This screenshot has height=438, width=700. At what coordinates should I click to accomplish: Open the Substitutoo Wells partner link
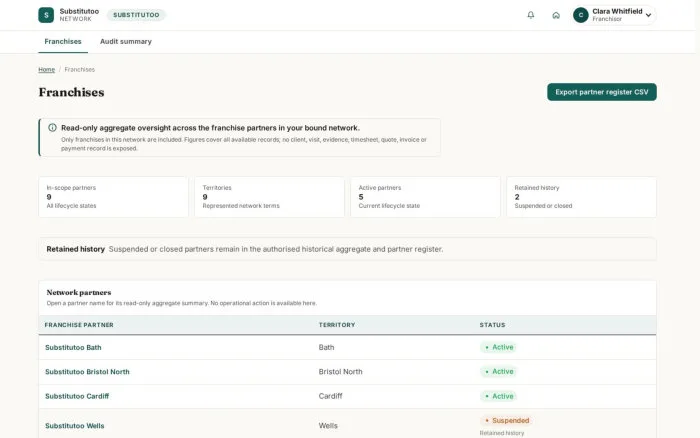click(75, 426)
